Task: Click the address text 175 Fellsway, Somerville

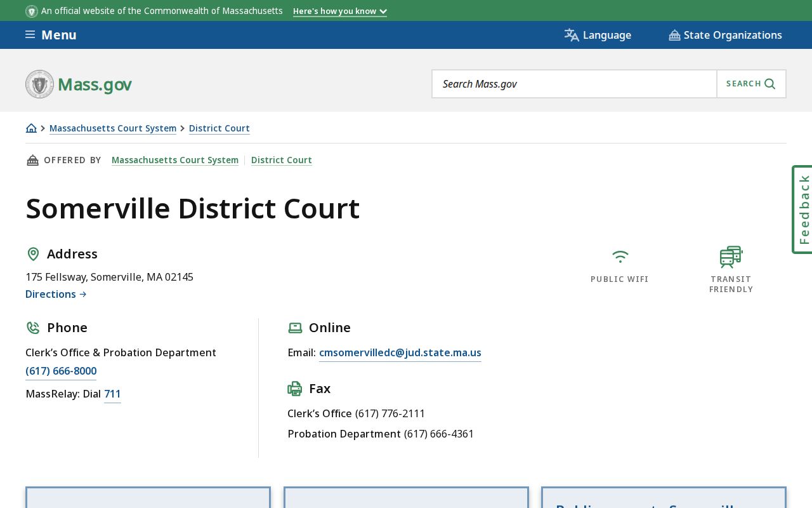Action: (109, 277)
